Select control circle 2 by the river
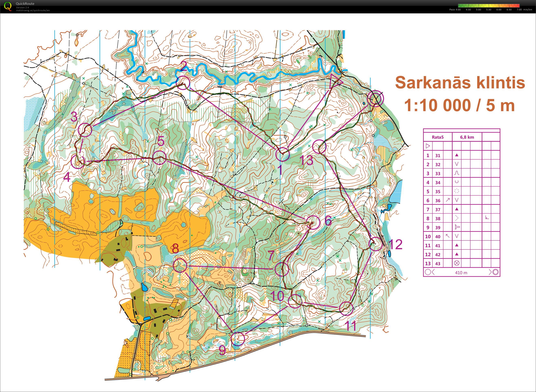This screenshot has height=392, width=536. pos(183,83)
